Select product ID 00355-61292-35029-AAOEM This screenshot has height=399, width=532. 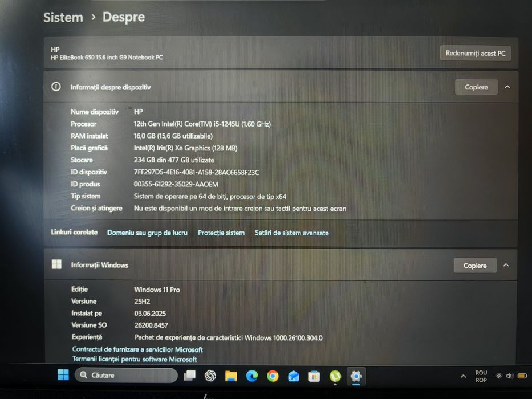point(176,184)
